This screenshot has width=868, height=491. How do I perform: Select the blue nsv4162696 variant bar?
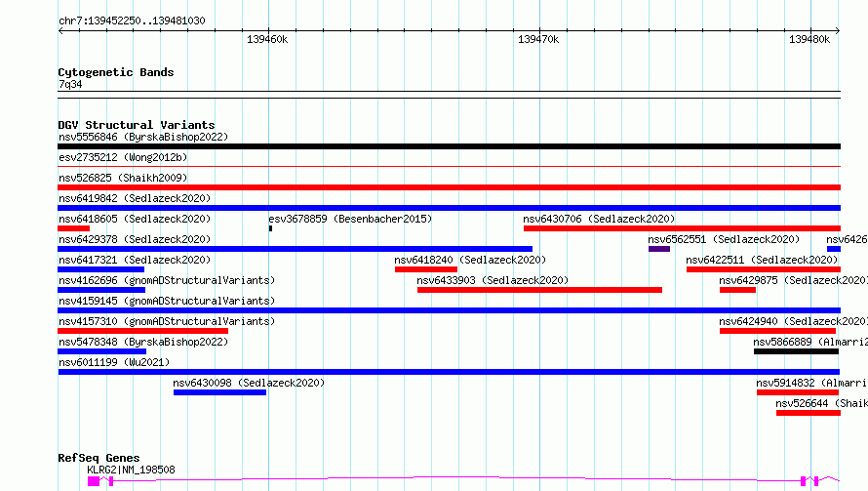click(101, 290)
